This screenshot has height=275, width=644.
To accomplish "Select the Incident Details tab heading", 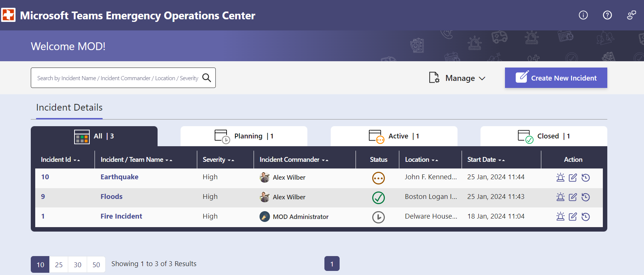I will [x=69, y=108].
